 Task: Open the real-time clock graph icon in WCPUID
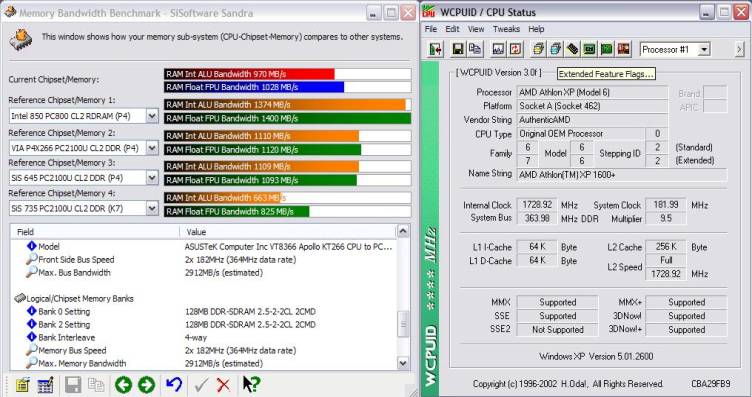tap(498, 49)
